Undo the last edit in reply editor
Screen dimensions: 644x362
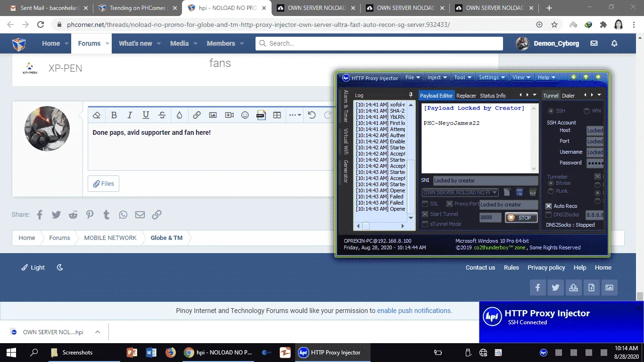coord(312,115)
